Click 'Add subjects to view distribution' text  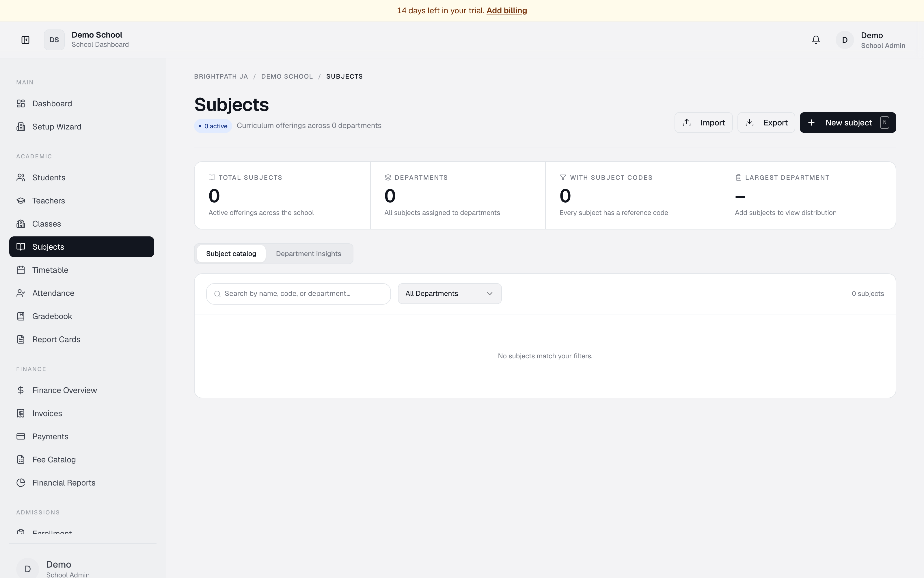785,213
